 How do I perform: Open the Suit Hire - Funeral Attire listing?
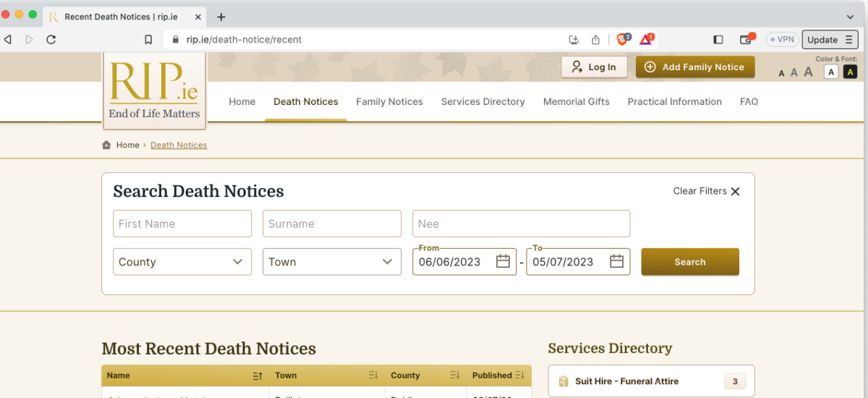[x=652, y=381]
